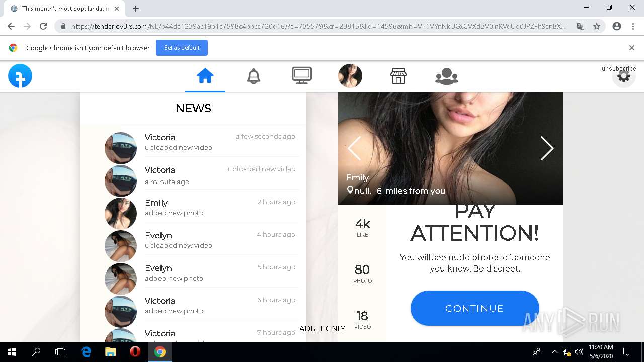Show previous profile with left arrow
Viewport: 644px width, 362px height.
(354, 148)
